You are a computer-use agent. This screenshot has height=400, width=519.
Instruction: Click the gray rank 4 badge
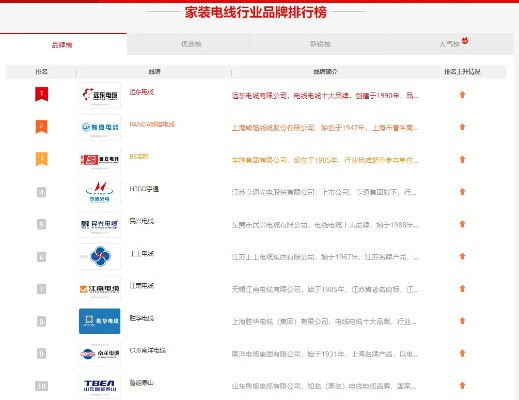pyautogui.click(x=41, y=192)
